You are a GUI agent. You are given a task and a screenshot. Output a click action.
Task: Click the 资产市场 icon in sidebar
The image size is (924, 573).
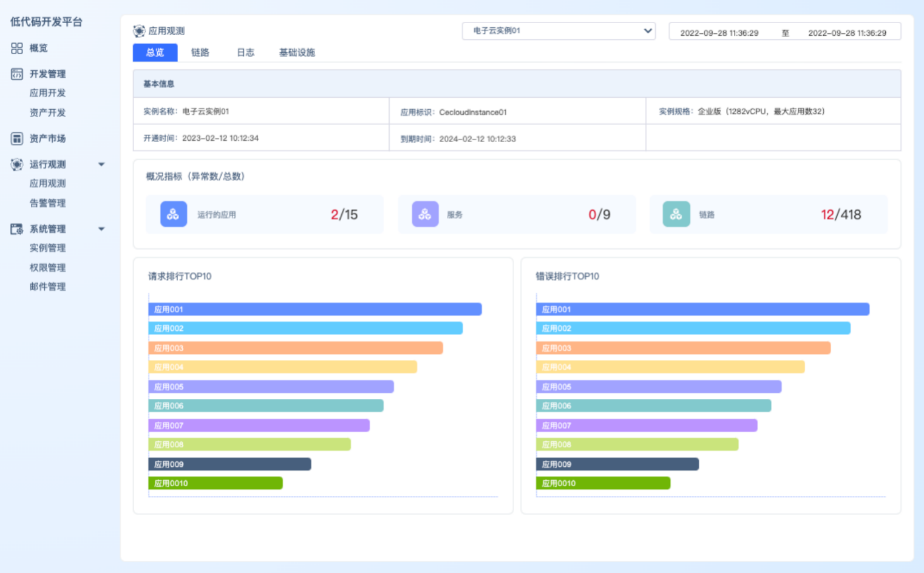click(17, 138)
